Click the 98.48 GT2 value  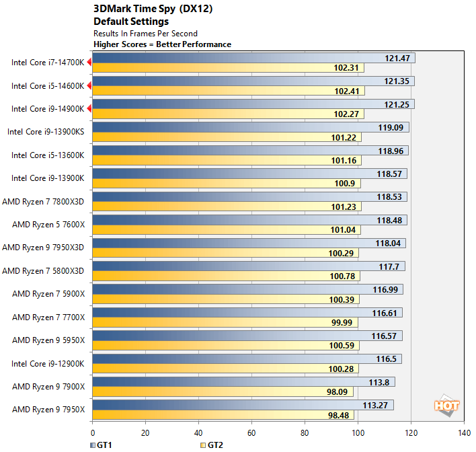(338, 415)
